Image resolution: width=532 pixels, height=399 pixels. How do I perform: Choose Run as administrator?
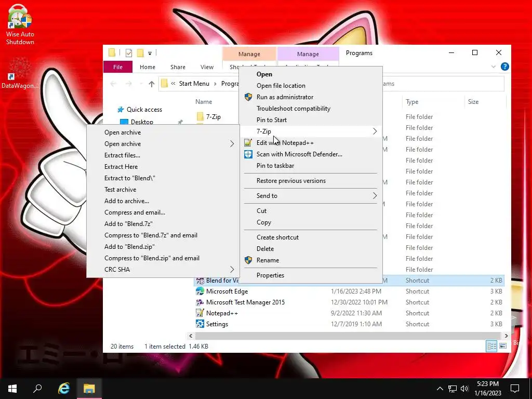[311, 97]
